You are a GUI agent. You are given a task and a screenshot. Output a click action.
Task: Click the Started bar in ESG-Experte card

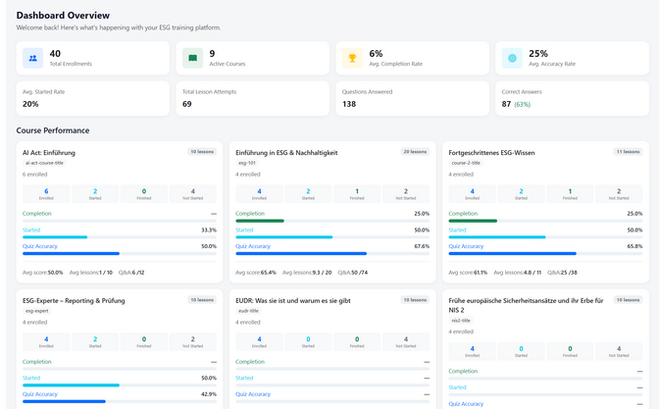tap(120, 385)
